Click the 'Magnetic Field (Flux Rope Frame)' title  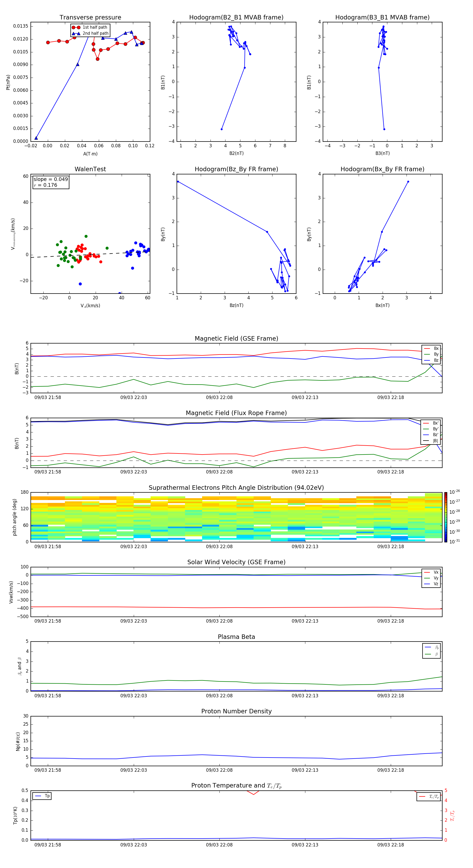[236, 413]
